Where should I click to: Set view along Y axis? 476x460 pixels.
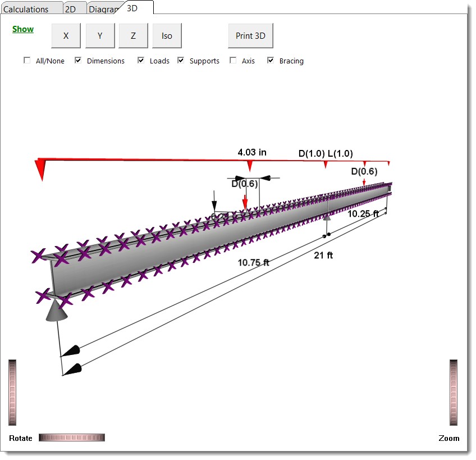[100, 35]
